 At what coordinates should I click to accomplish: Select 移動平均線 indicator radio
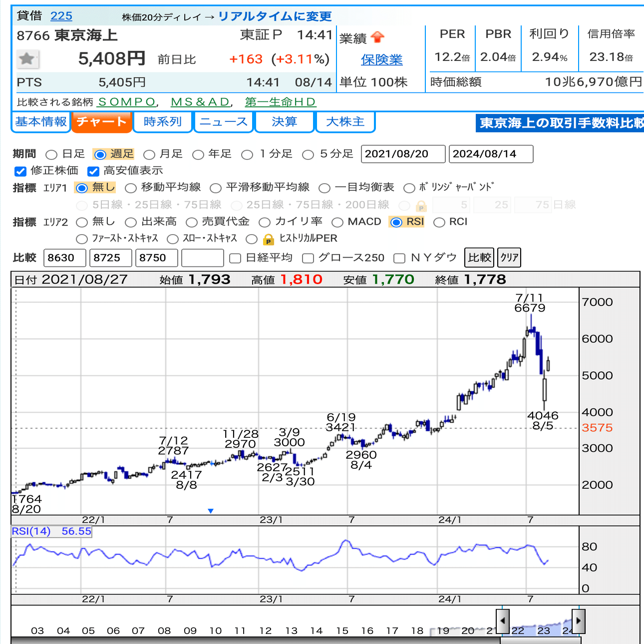131,188
